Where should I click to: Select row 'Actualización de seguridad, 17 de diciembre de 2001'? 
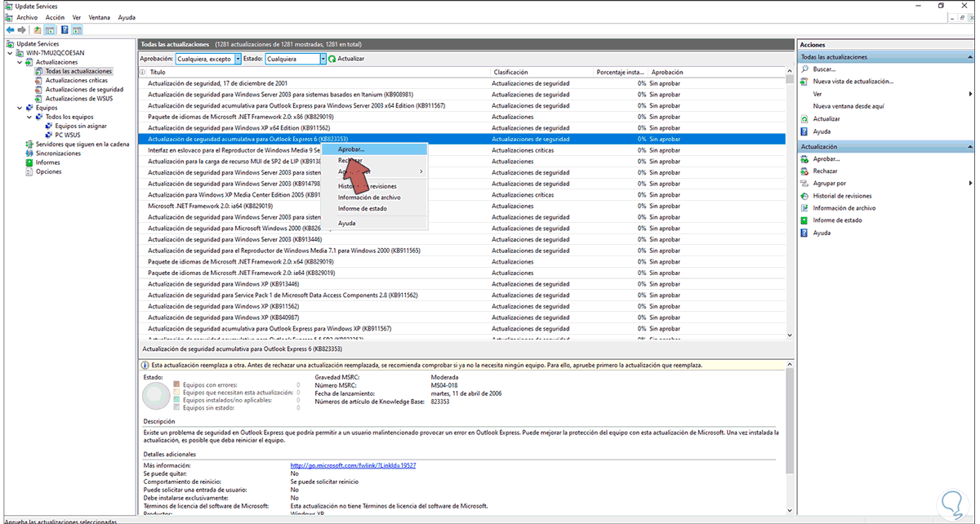(461, 83)
